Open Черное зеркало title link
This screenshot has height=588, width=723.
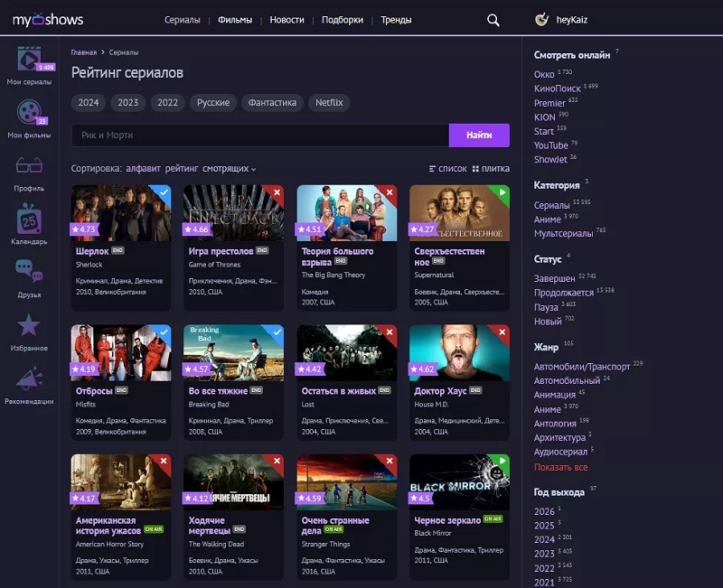447,520
